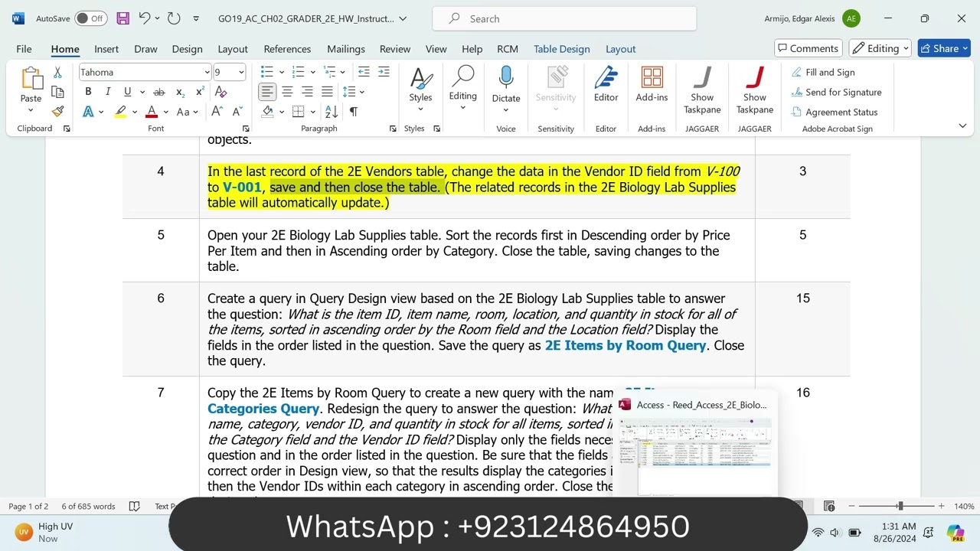Collapse the ribbon with chevron
The height and width of the screenshot is (551, 980).
[x=962, y=126]
